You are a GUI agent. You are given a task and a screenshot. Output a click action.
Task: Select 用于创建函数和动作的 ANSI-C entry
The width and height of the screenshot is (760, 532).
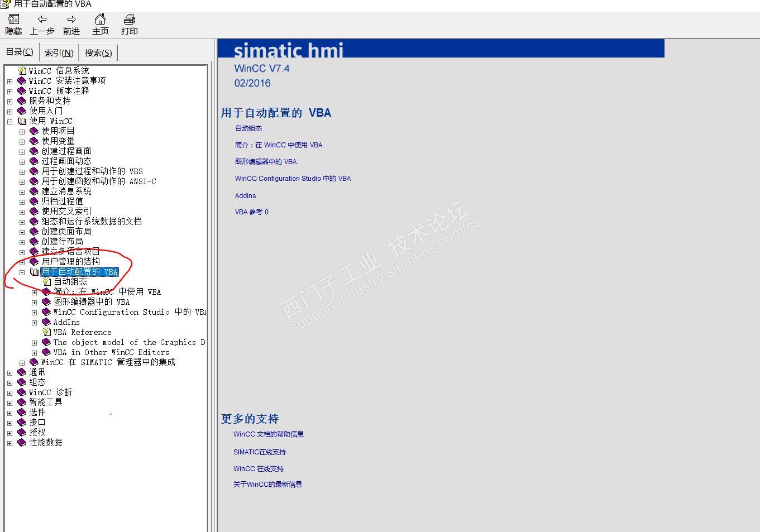tap(99, 181)
